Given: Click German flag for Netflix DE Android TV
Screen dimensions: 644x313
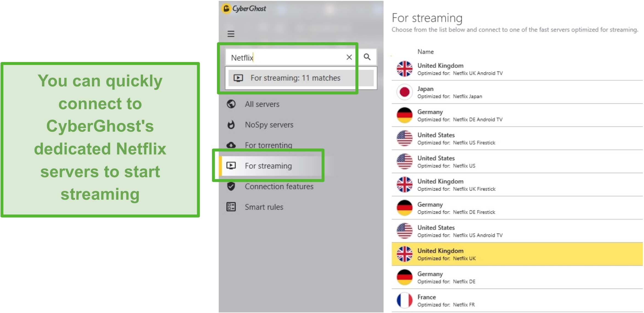Looking at the screenshot, I should [405, 115].
